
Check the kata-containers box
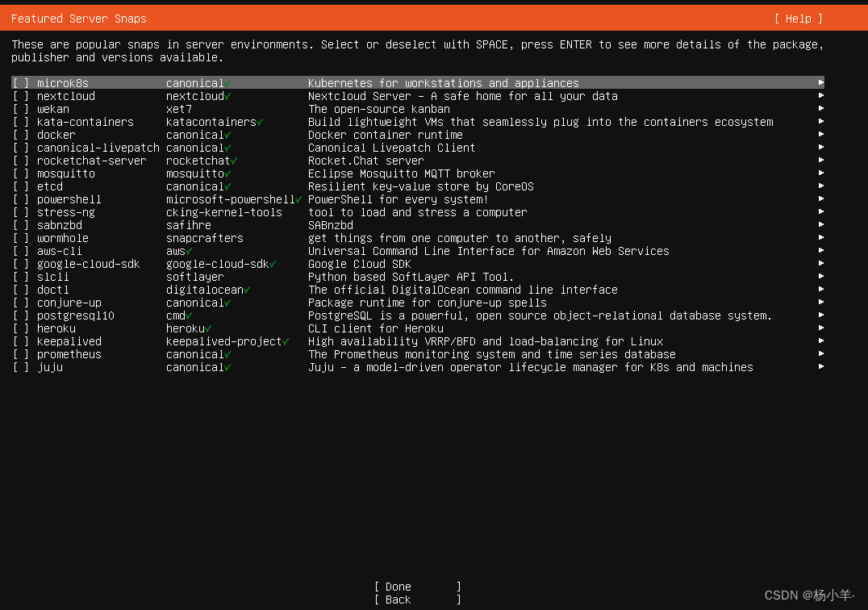(x=21, y=122)
